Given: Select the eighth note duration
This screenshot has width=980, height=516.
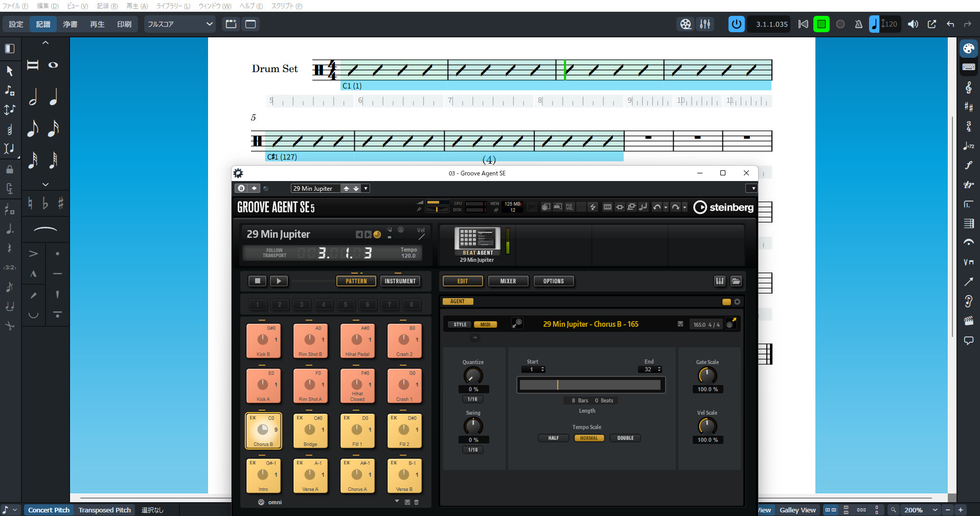Looking at the screenshot, I should 33,128.
